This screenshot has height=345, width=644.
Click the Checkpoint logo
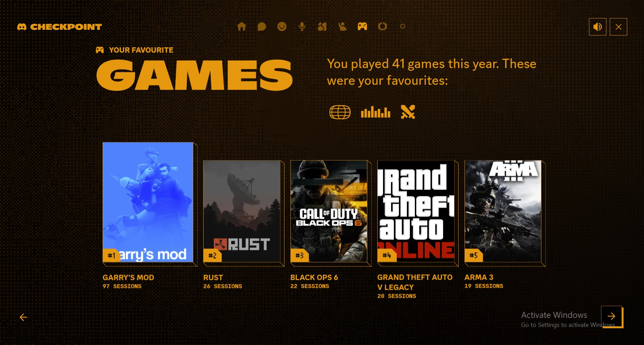coord(59,27)
